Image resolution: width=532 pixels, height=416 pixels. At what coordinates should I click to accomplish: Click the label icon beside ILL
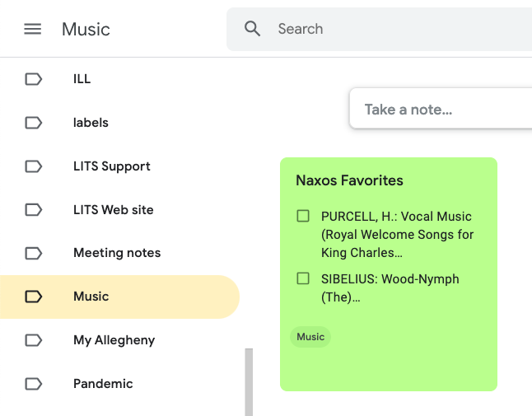pyautogui.click(x=33, y=79)
